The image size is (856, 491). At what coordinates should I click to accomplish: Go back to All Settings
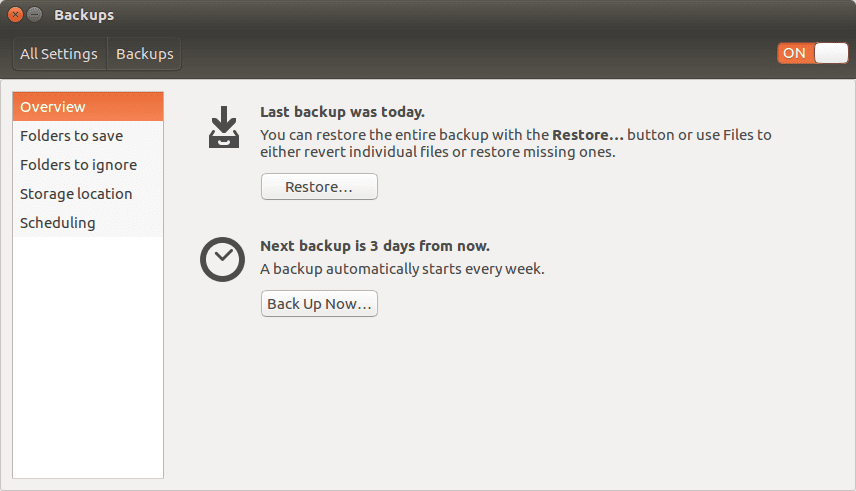click(59, 54)
